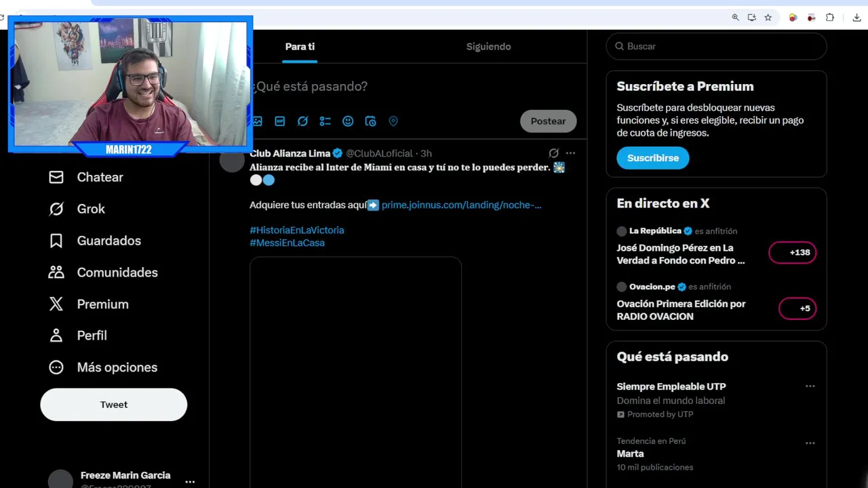Screen dimensions: 868x488
Task: Open Club Alianza Lima profile name
Action: pyautogui.click(x=290, y=153)
